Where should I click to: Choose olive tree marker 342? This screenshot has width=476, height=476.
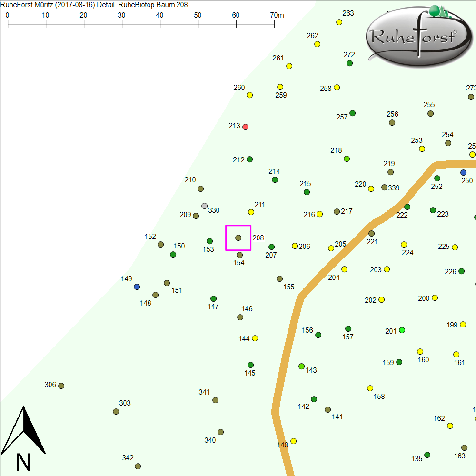coord(138,466)
